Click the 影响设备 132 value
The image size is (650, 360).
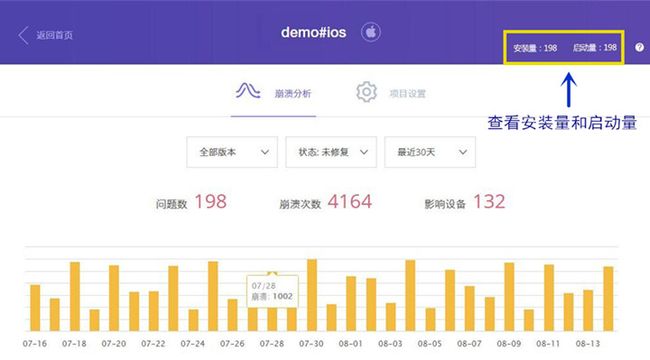[x=489, y=202]
